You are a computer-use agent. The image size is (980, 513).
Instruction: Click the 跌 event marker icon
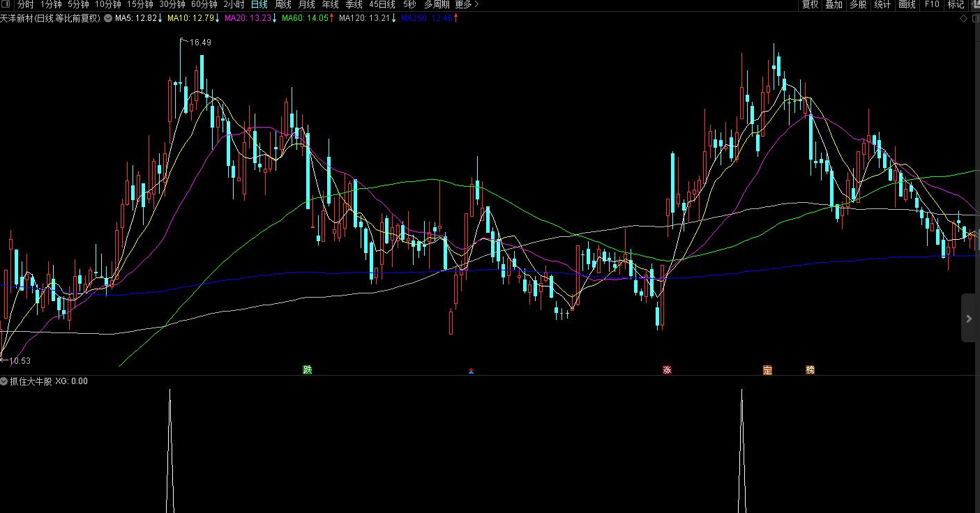click(307, 369)
